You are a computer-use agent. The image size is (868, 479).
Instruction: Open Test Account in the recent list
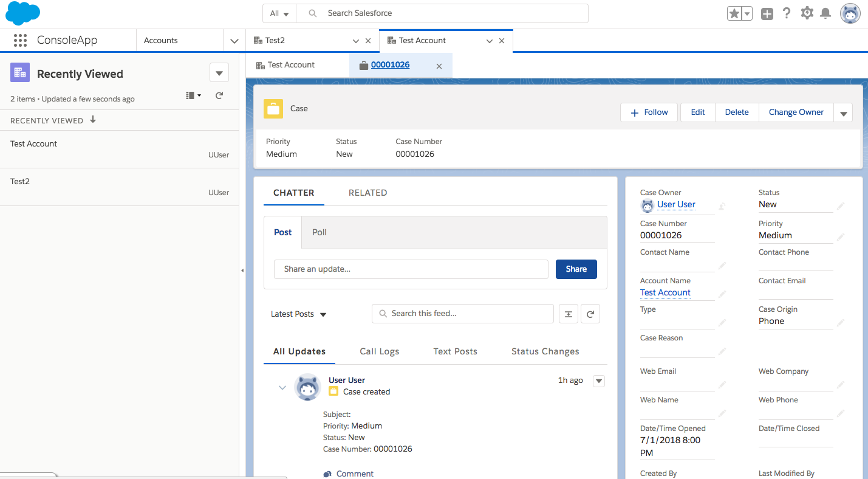33,144
